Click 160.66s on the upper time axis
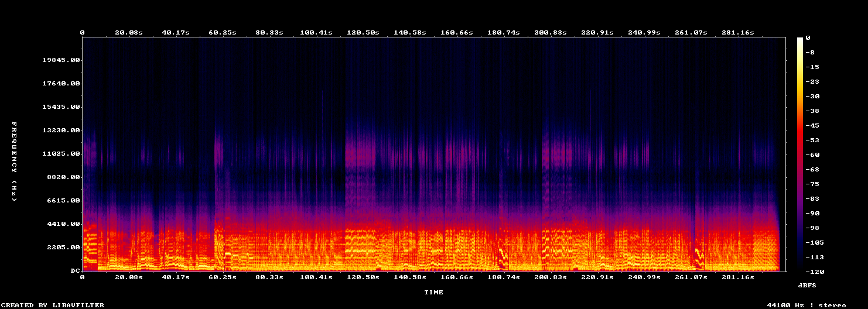 (457, 33)
